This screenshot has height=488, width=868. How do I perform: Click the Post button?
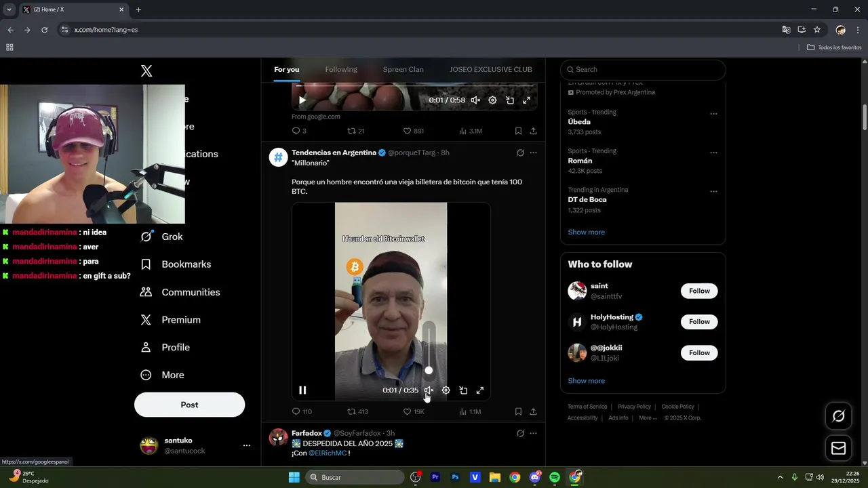point(189,405)
